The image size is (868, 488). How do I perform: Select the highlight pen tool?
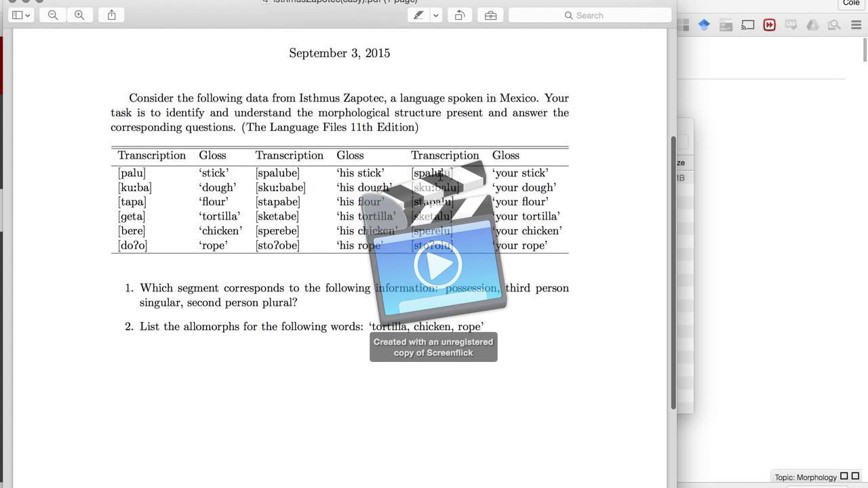coord(418,15)
